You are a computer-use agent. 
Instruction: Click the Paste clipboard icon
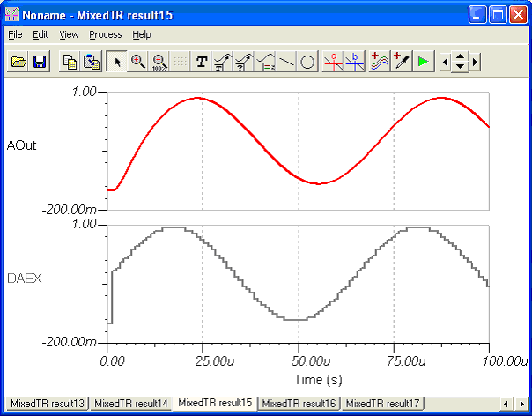91,62
